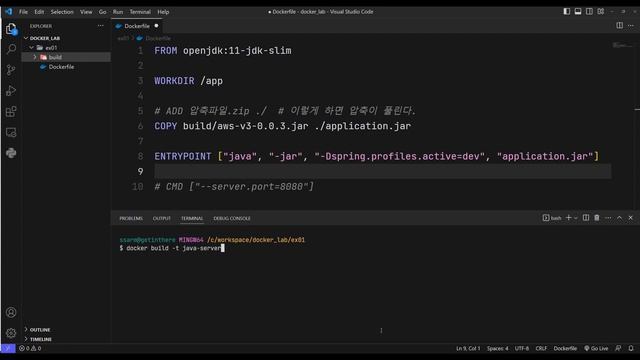Start Go Live server
The height and width of the screenshot is (360, 640).
point(596,348)
